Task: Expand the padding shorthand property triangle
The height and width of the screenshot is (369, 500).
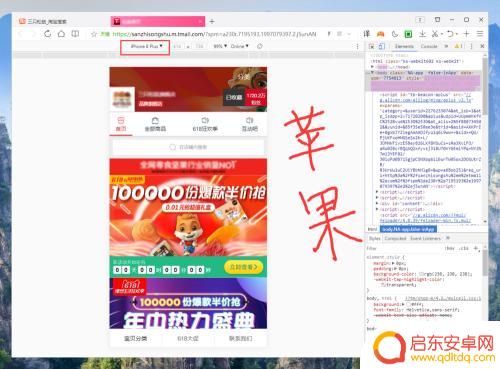Action: click(x=395, y=268)
